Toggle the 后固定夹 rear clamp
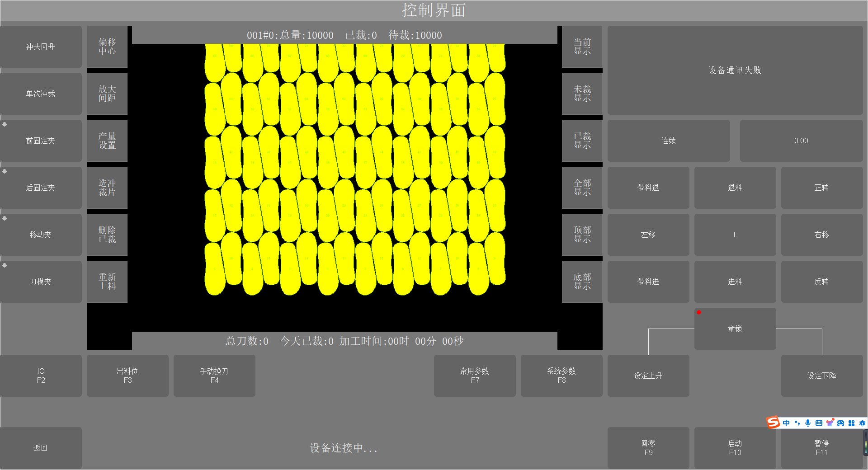This screenshot has width=868, height=470. point(41,188)
